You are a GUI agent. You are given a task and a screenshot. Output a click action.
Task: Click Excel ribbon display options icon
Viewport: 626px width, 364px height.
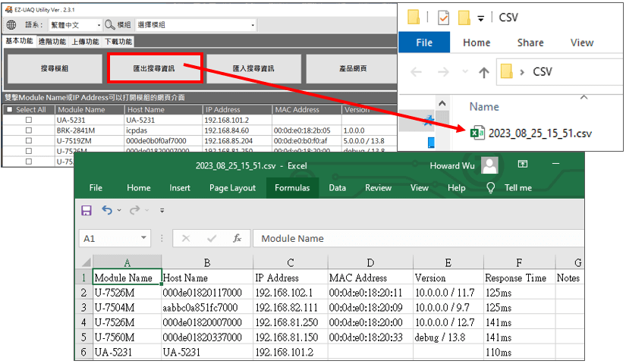coord(523,164)
